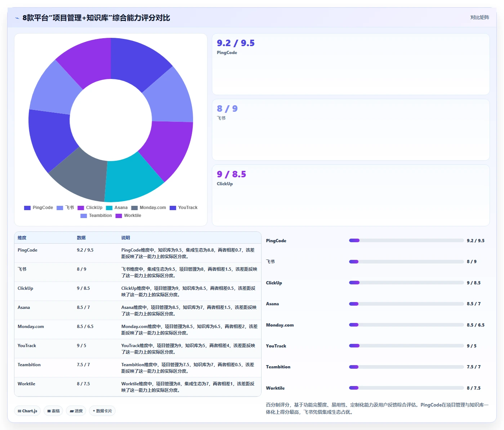Screen dimensions: 504x430
Task: Click the Worktile progress bar
Action: click(x=406, y=388)
